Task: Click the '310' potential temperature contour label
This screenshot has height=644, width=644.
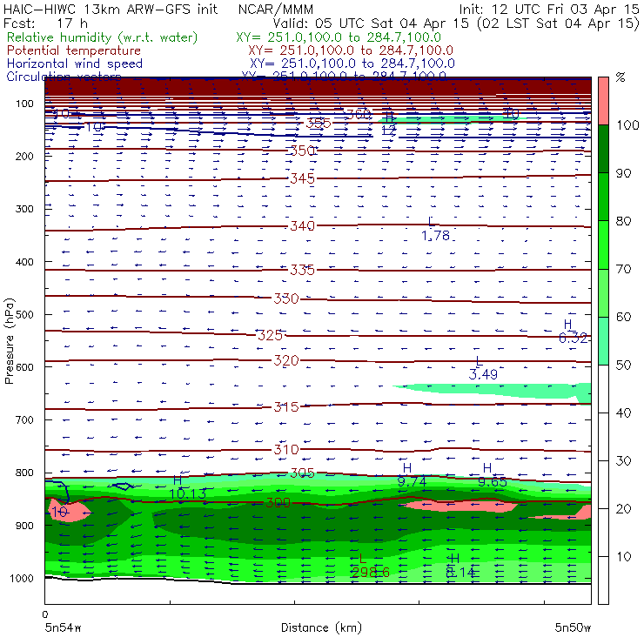Action: pyautogui.click(x=286, y=449)
